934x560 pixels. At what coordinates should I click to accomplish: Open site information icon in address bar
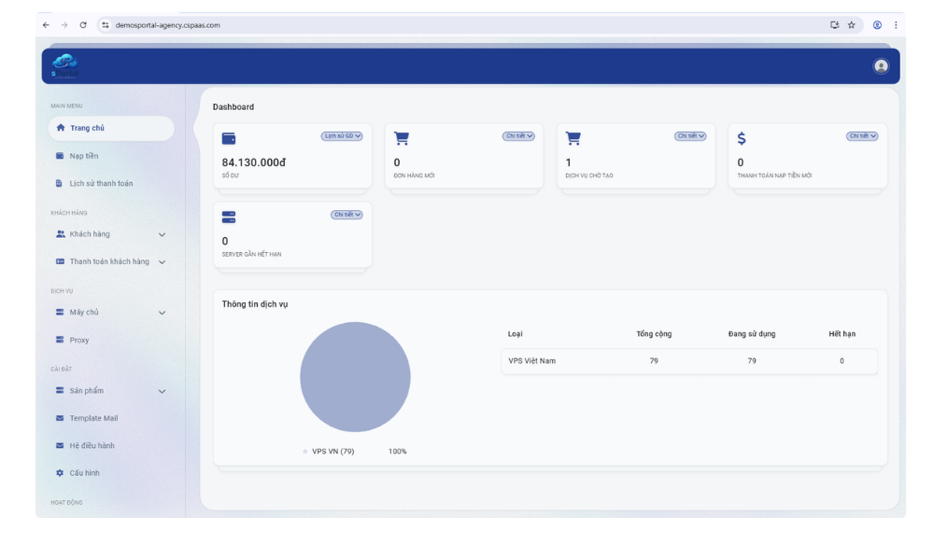(x=106, y=25)
